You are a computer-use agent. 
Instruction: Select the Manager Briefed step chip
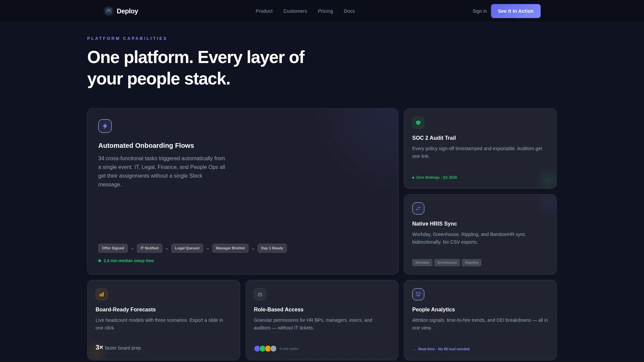[x=230, y=248]
